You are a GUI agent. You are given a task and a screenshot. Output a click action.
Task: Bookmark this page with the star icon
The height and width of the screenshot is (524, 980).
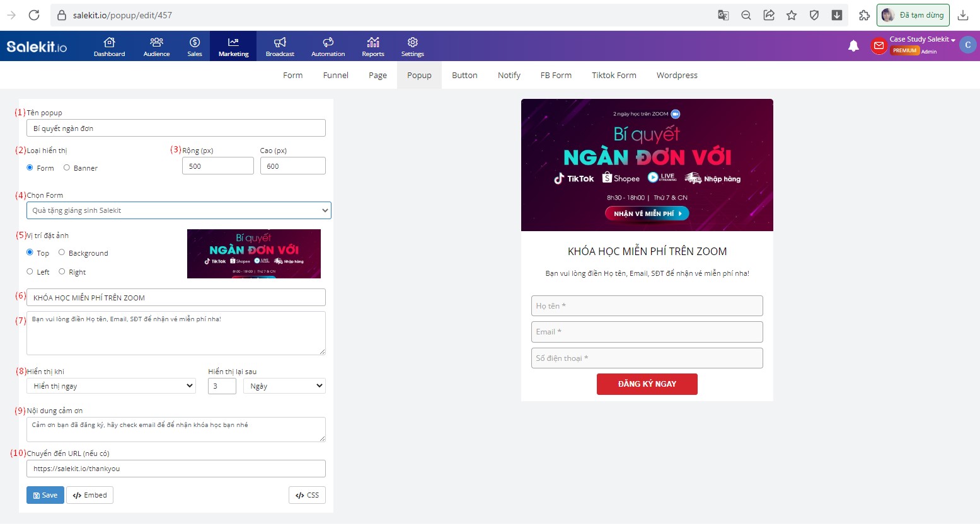click(792, 15)
